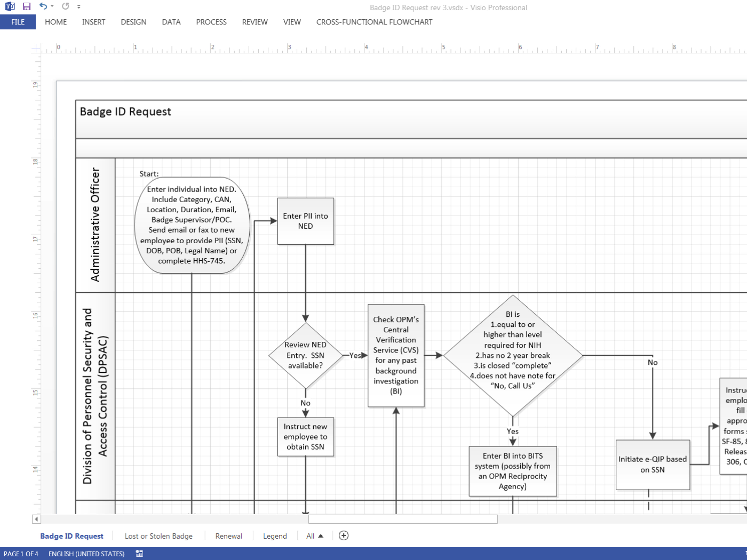Go to the Legend page tab
The height and width of the screenshot is (560, 747).
click(275, 536)
